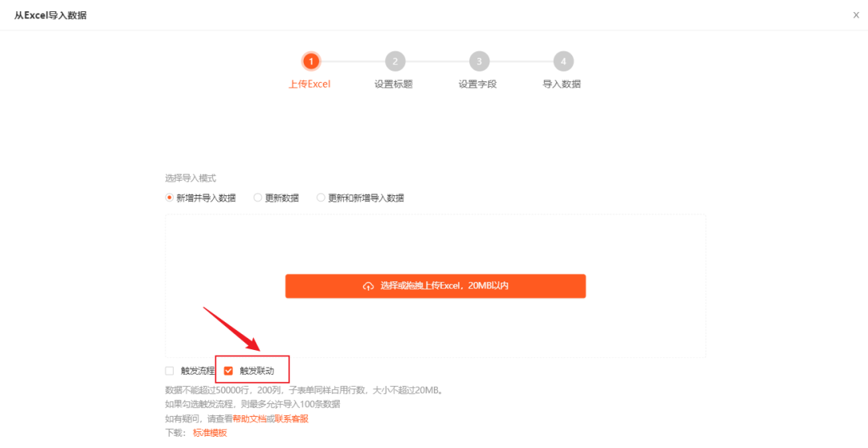Close the 从Excel导入数据 dialog
Image resolution: width=868 pixels, height=448 pixels.
(x=856, y=15)
